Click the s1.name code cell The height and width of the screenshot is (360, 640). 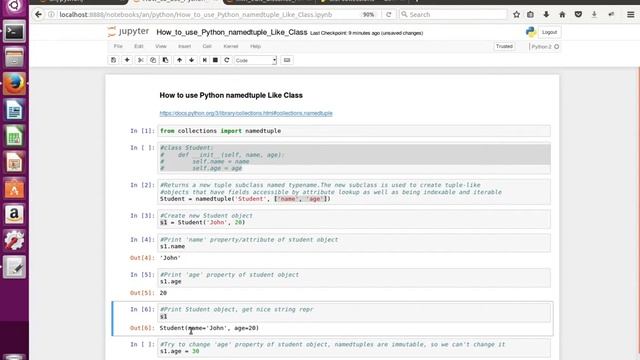[354, 243]
